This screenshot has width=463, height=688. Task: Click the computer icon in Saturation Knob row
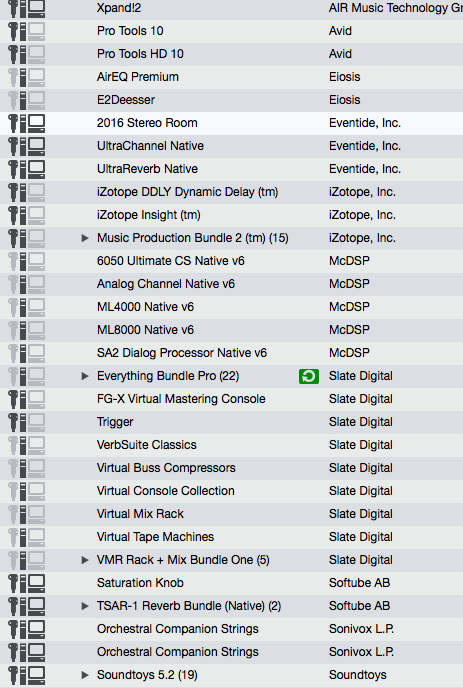[36, 583]
